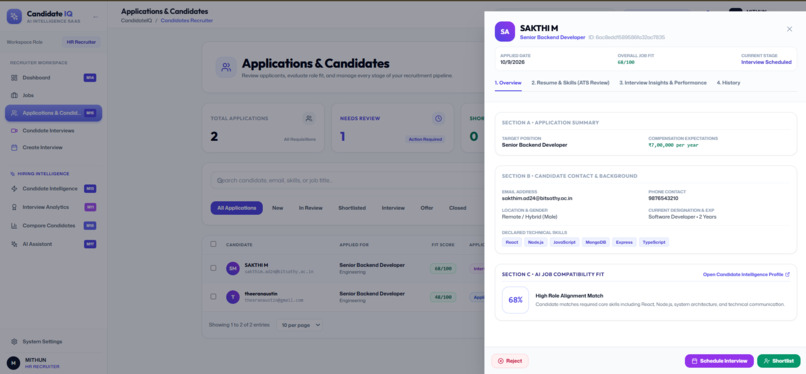
Task: Click the sakthim email address
Action: 537,198
